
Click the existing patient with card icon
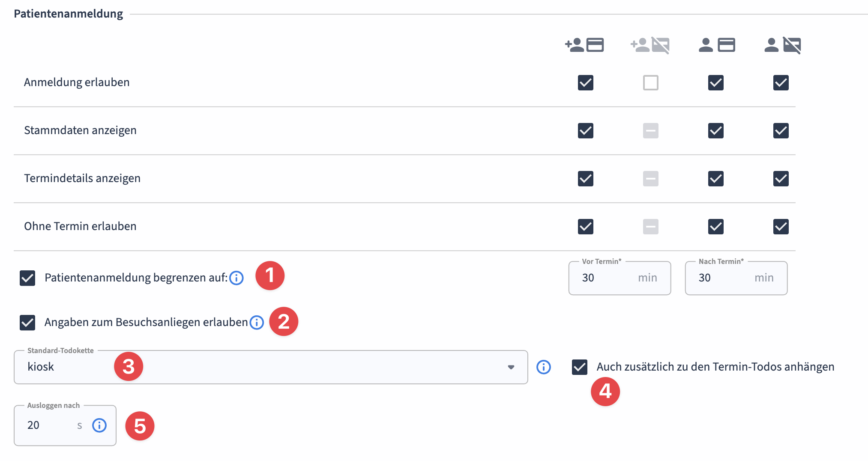pos(716,45)
